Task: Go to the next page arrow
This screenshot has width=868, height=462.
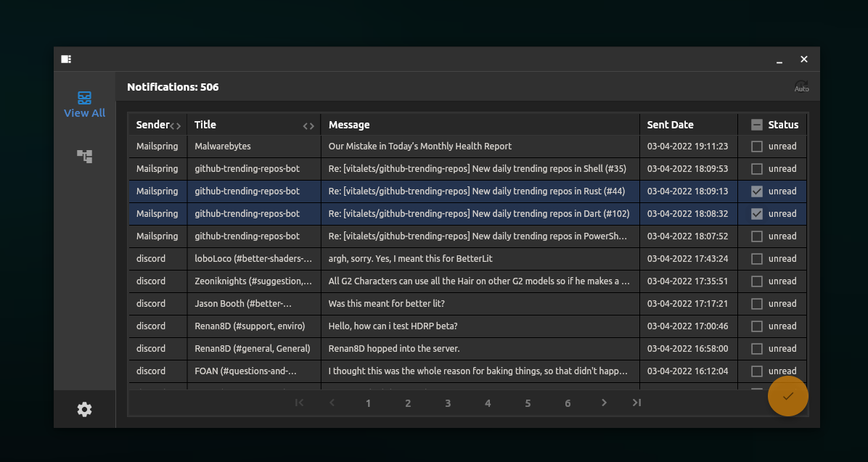Action: tap(604, 403)
